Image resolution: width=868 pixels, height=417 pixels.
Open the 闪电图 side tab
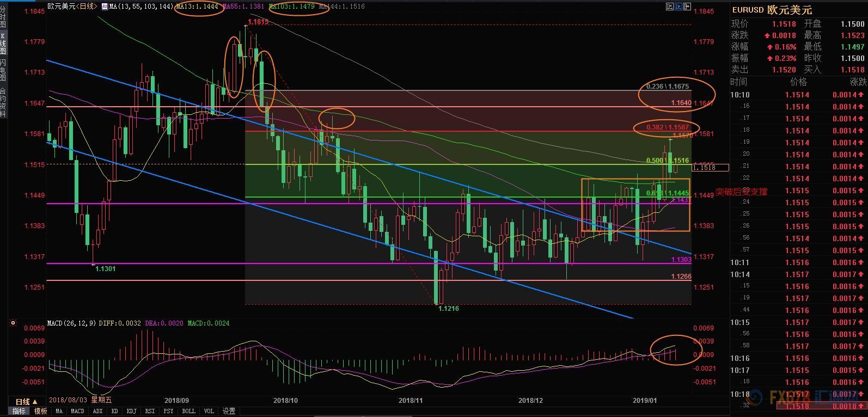(x=3, y=71)
